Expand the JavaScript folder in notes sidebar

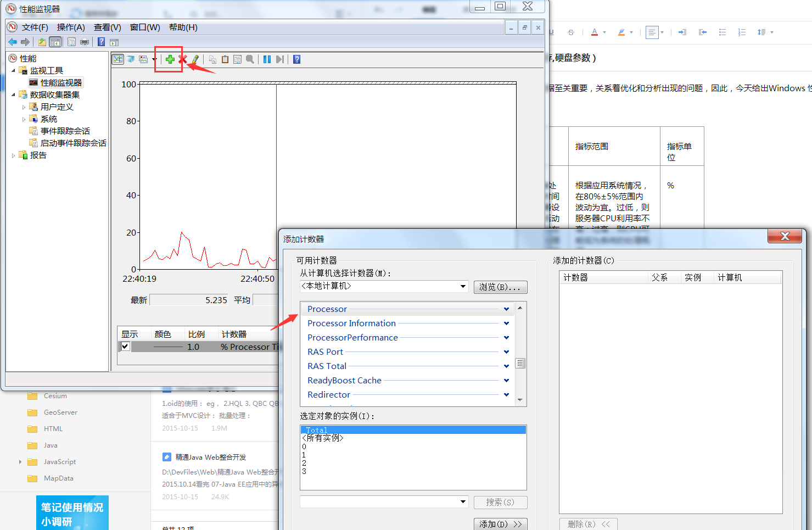20,462
